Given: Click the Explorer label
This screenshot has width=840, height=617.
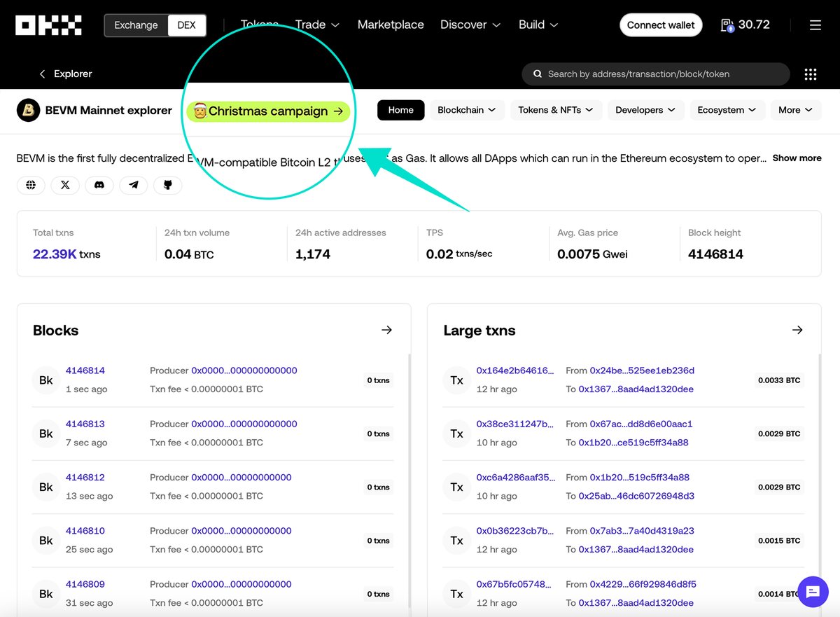Looking at the screenshot, I should pyautogui.click(x=73, y=74).
